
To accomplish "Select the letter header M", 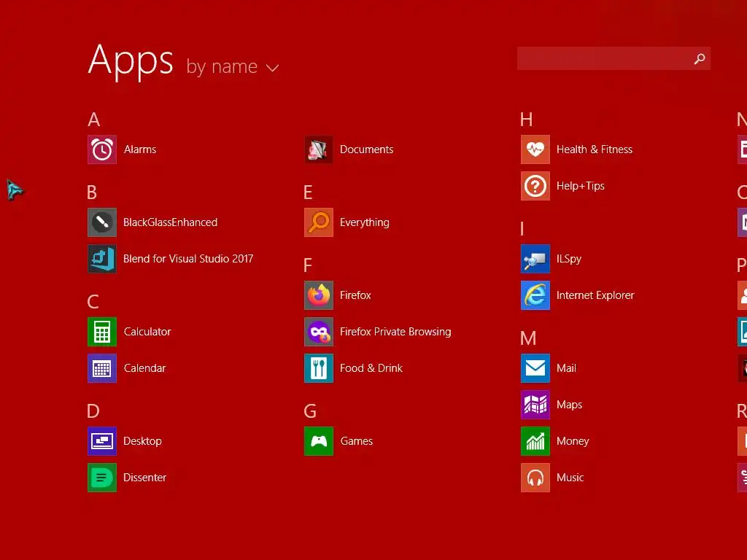I will 528,338.
